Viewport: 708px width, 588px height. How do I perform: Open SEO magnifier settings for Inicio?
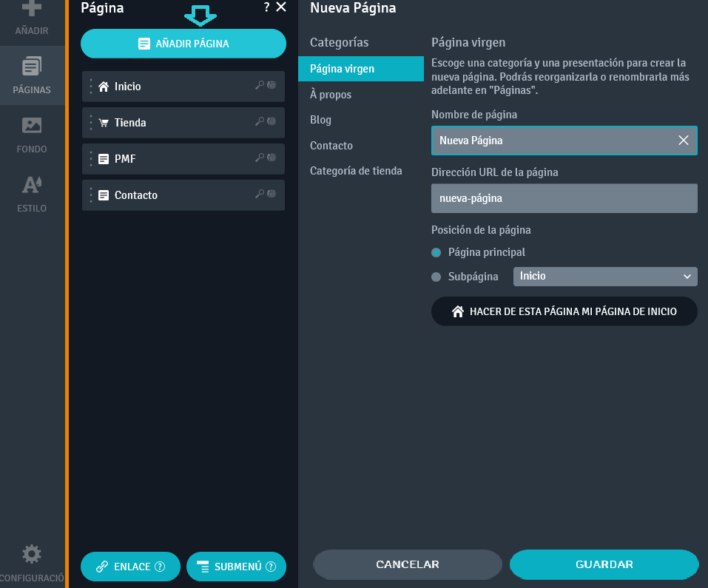(260, 85)
